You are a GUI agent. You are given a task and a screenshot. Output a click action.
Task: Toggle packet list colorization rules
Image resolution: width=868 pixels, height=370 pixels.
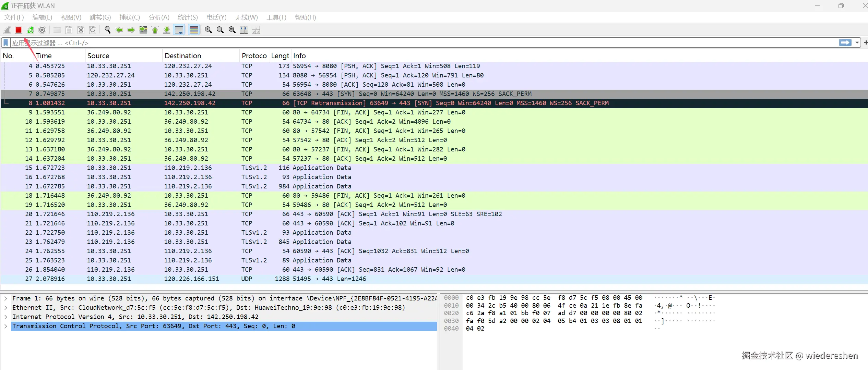(194, 30)
